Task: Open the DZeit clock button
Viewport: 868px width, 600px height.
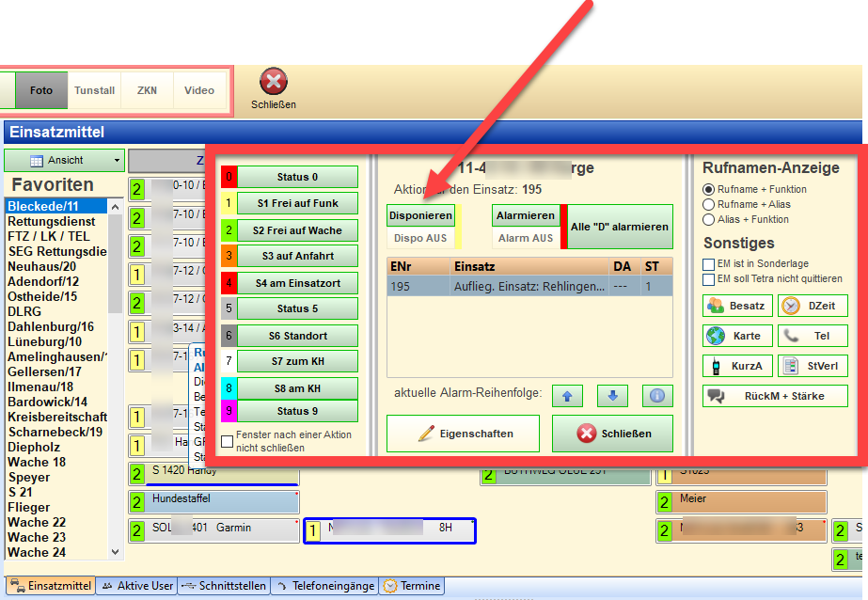Action: (813, 306)
